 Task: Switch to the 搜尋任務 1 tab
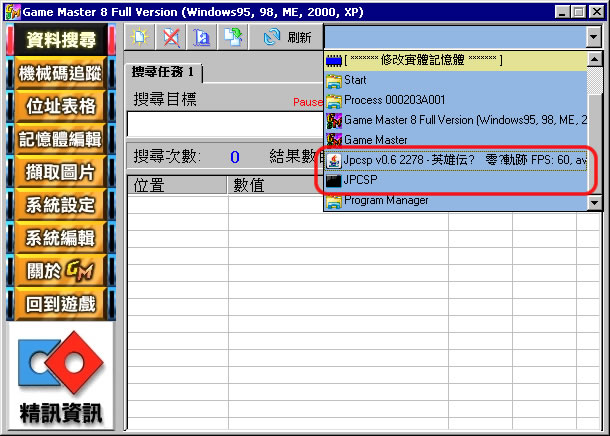[x=163, y=72]
